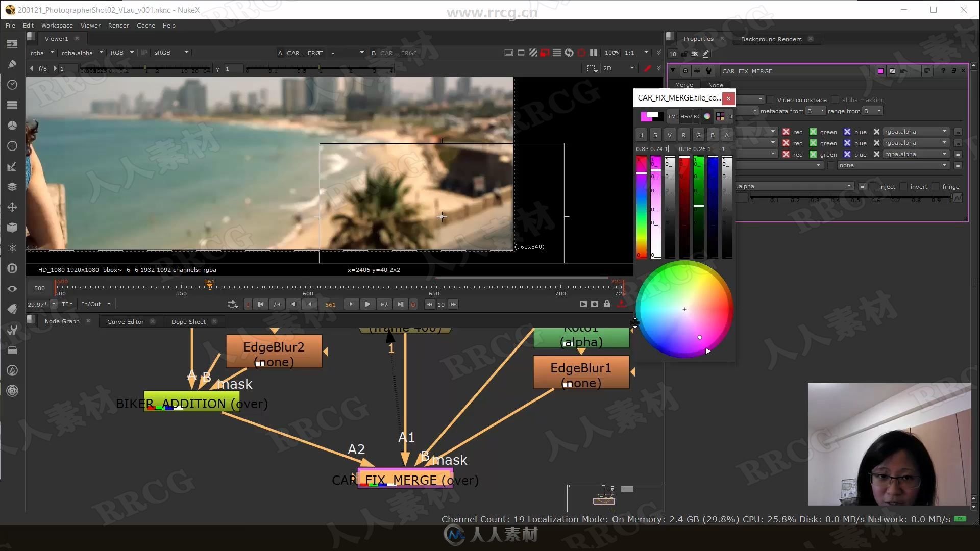980x551 pixels.
Task: Click the Node tab in Properties panel
Action: [x=716, y=84]
